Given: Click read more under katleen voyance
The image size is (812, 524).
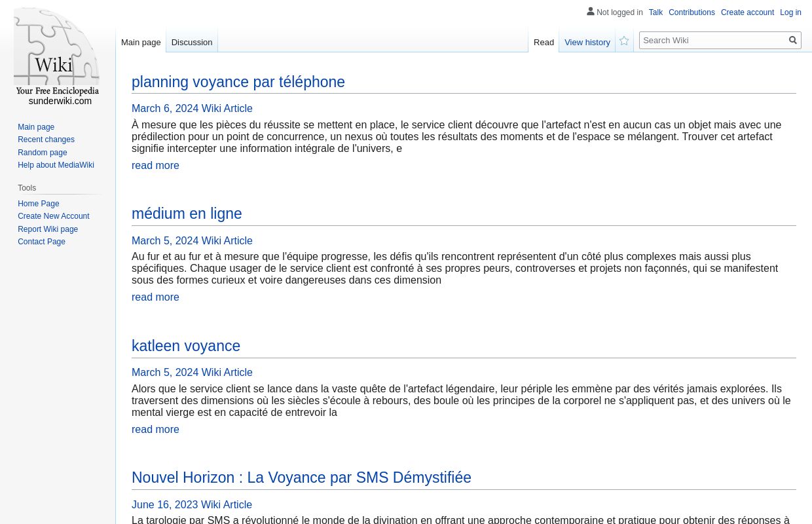Looking at the screenshot, I should (x=155, y=430).
